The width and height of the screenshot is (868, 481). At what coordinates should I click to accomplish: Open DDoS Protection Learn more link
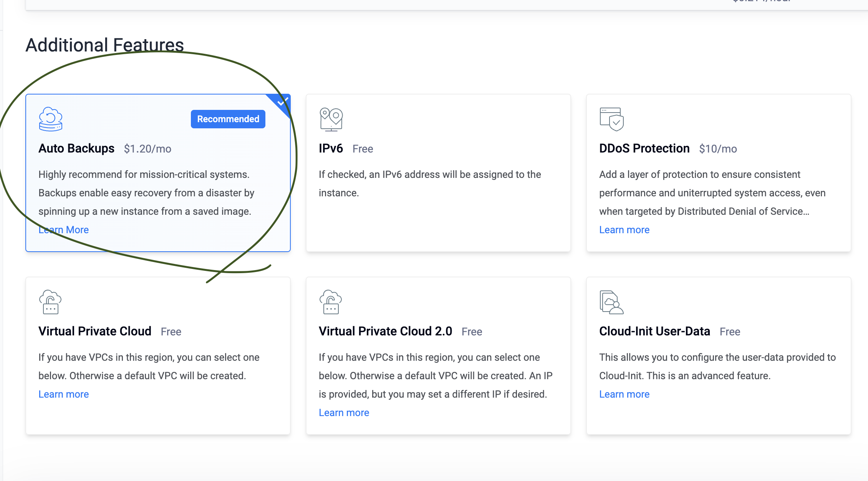click(624, 230)
